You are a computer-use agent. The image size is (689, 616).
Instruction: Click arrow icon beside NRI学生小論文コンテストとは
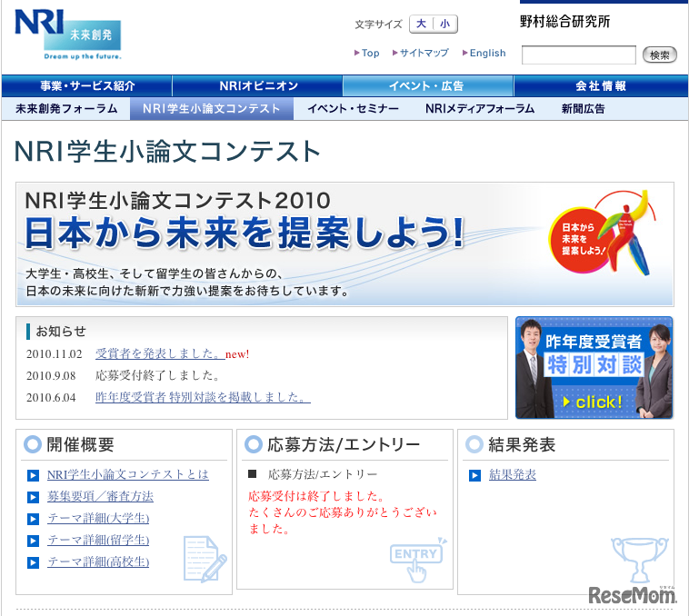pyautogui.click(x=33, y=475)
